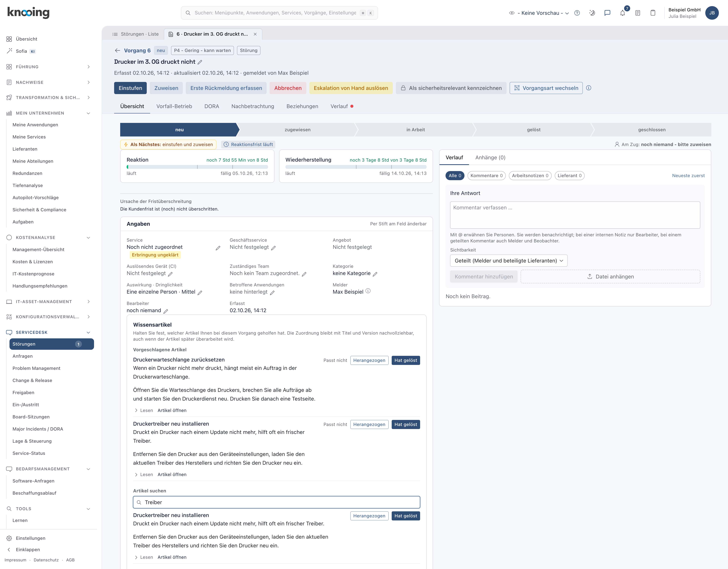
Task: Click Eskalation von Hand auslösen
Action: pyautogui.click(x=351, y=88)
